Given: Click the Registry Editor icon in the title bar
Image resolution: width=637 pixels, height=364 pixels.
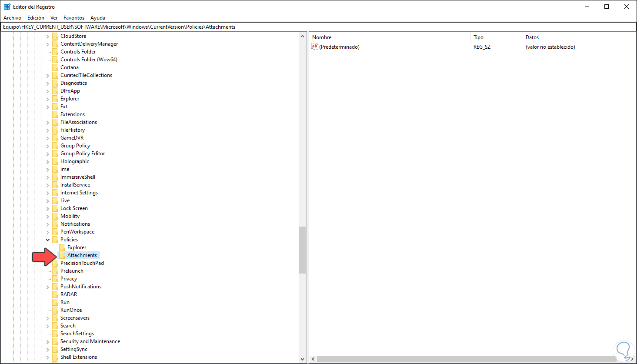Looking at the screenshot, I should point(7,7).
